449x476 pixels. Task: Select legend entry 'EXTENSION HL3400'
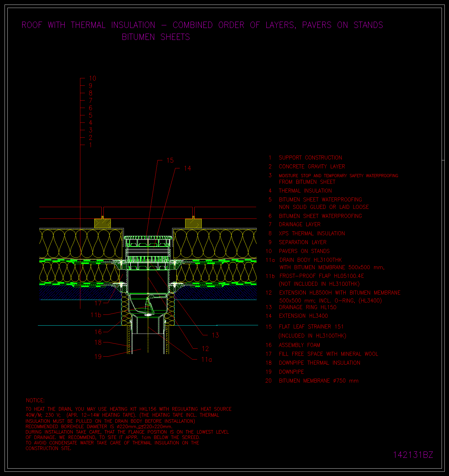[x=303, y=316]
